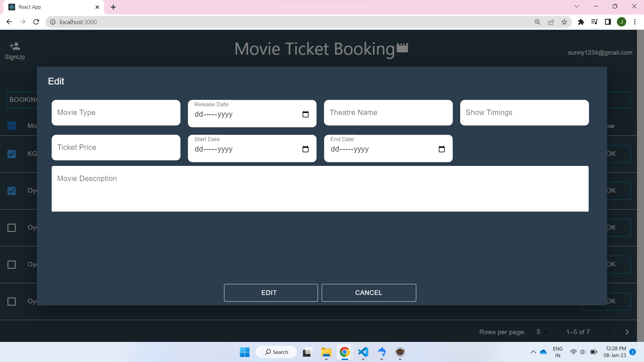Switch to the React App browser tab
The height and width of the screenshot is (362, 644).
[x=47, y=7]
